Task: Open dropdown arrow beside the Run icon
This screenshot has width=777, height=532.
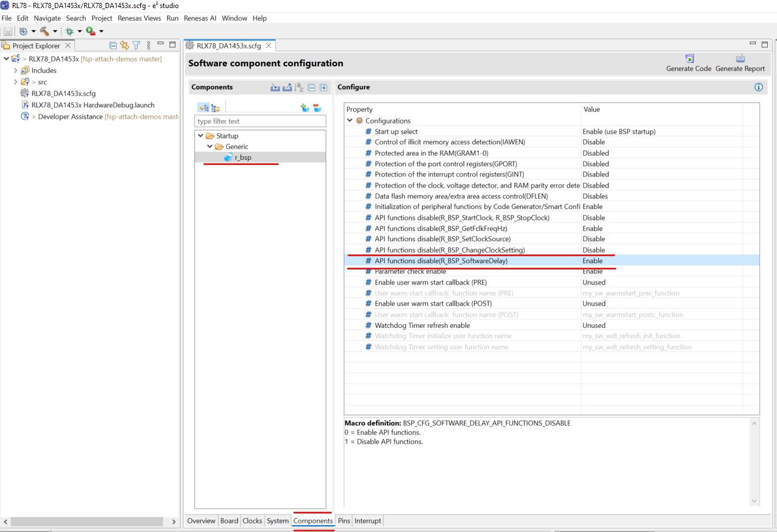Action: [101, 31]
